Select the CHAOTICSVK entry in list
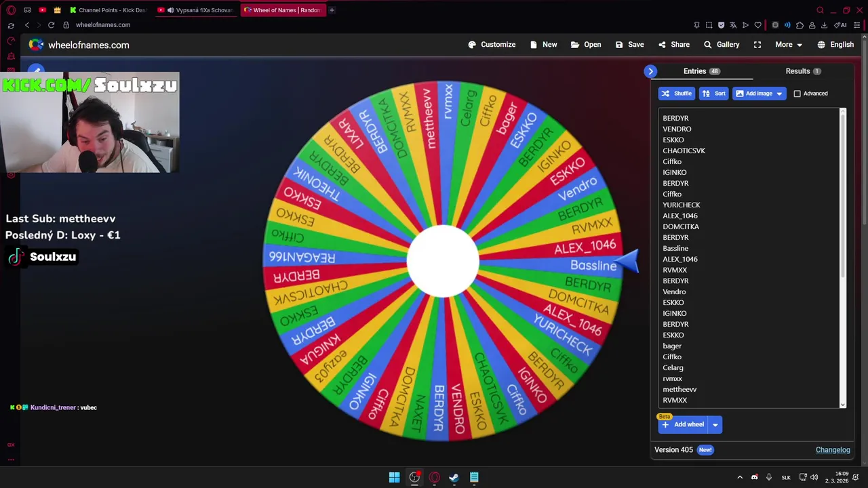This screenshot has width=868, height=488. 684,150
